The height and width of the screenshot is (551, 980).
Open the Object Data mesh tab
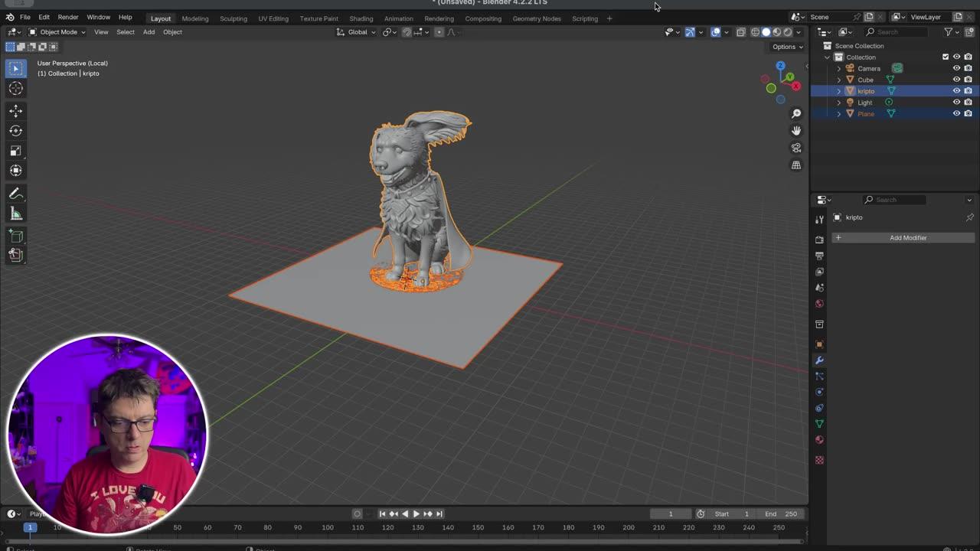pyautogui.click(x=819, y=424)
